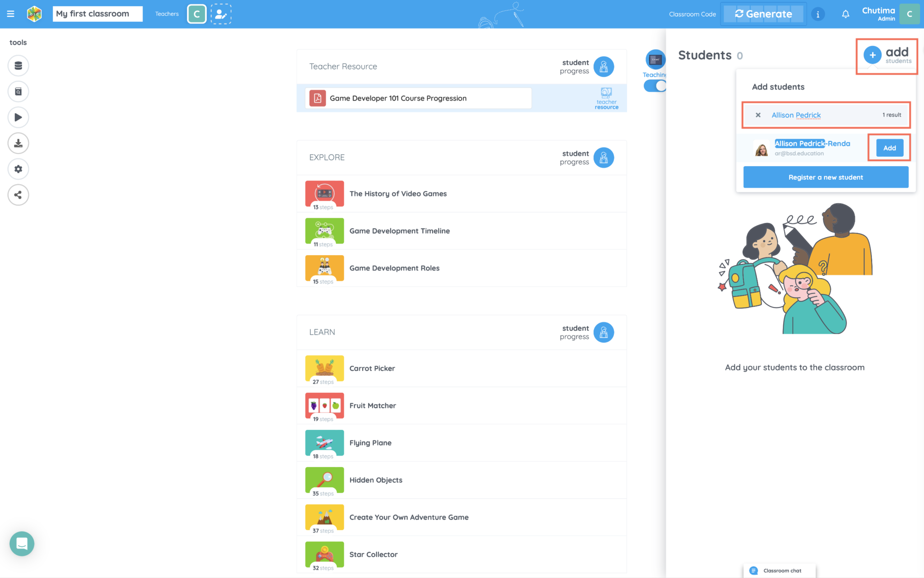Image resolution: width=924 pixels, height=578 pixels.
Task: Click Register a new student
Action: pyautogui.click(x=825, y=177)
